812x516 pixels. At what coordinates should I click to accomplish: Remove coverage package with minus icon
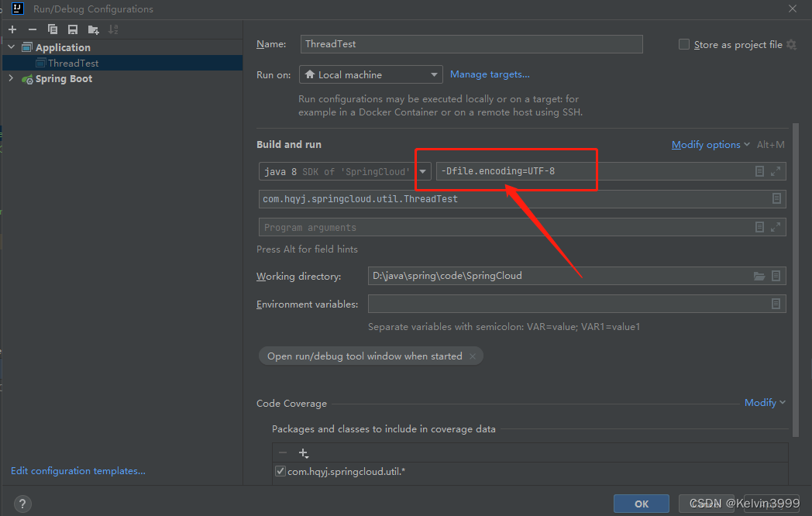pyautogui.click(x=283, y=452)
